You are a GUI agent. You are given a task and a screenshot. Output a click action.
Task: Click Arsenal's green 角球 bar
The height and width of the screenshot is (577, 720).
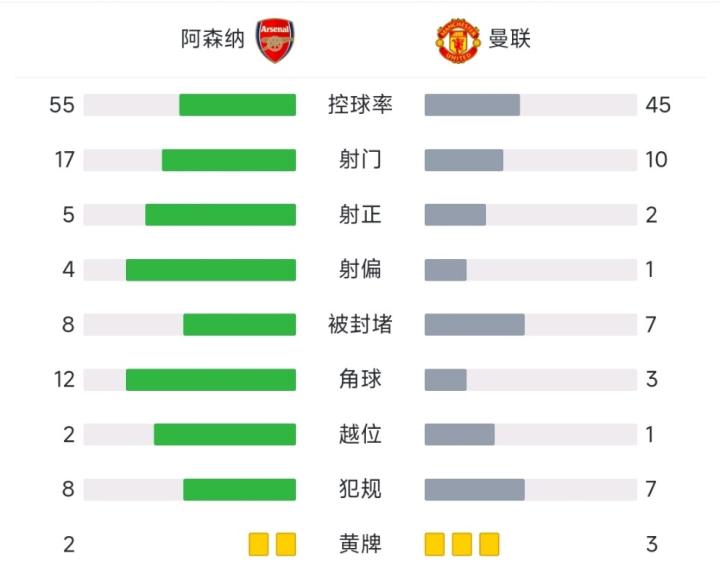(211, 380)
